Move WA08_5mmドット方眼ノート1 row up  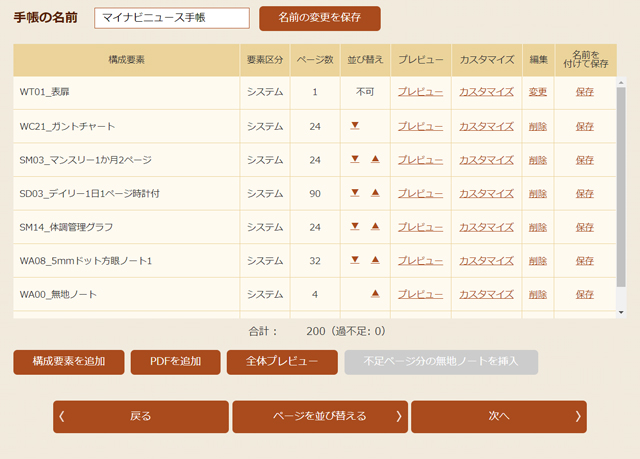[x=375, y=259]
